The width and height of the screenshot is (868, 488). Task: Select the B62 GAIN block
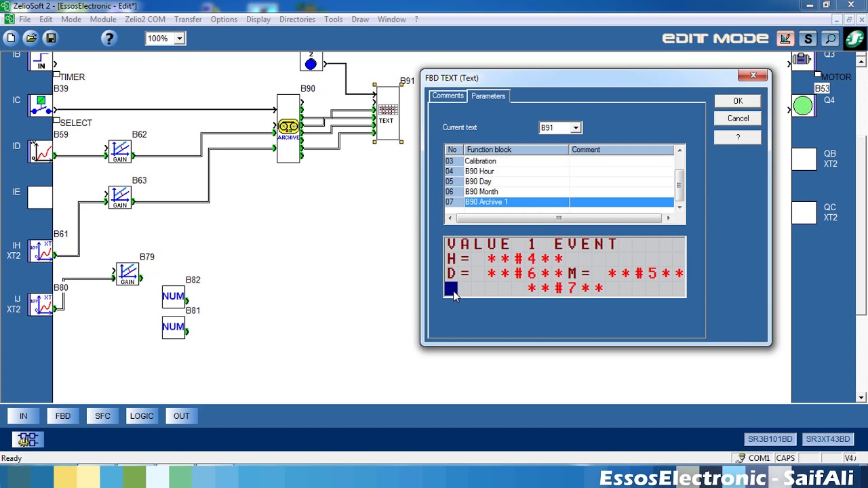coord(120,152)
